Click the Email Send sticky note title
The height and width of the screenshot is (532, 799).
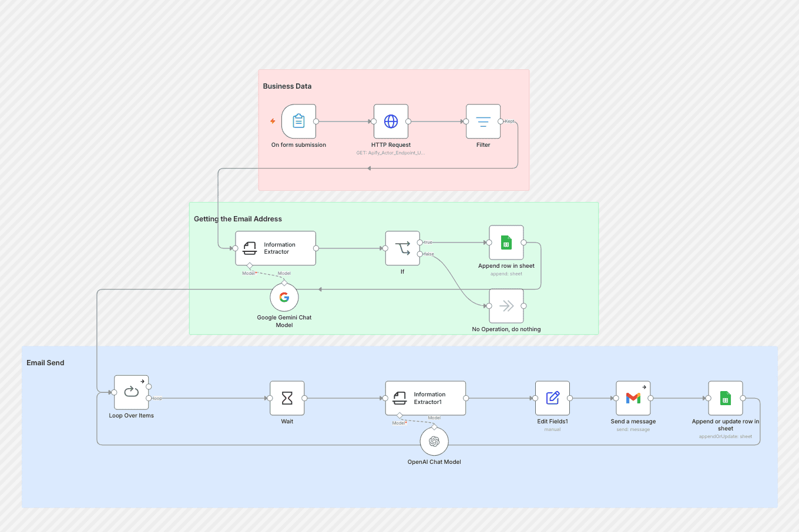click(45, 363)
